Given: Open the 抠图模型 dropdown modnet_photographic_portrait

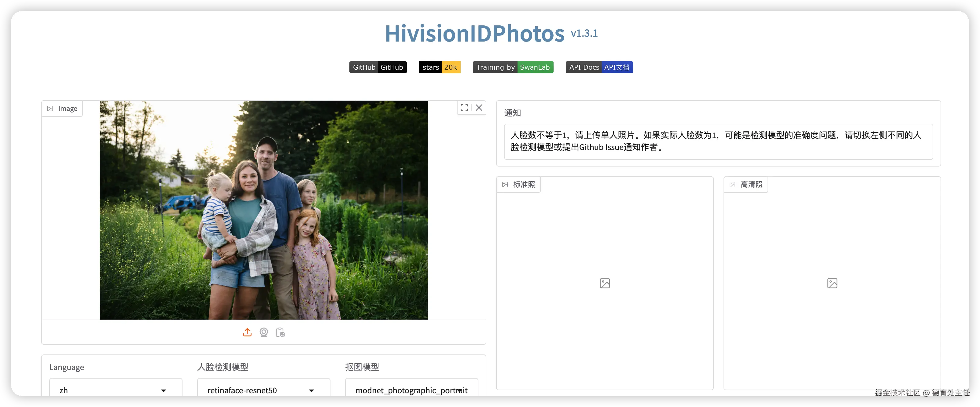Looking at the screenshot, I should (411, 390).
